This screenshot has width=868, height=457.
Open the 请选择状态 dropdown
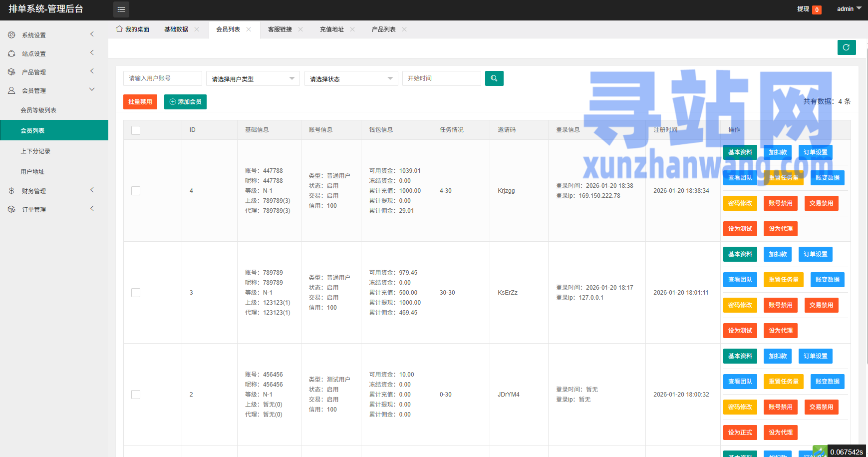coord(351,79)
